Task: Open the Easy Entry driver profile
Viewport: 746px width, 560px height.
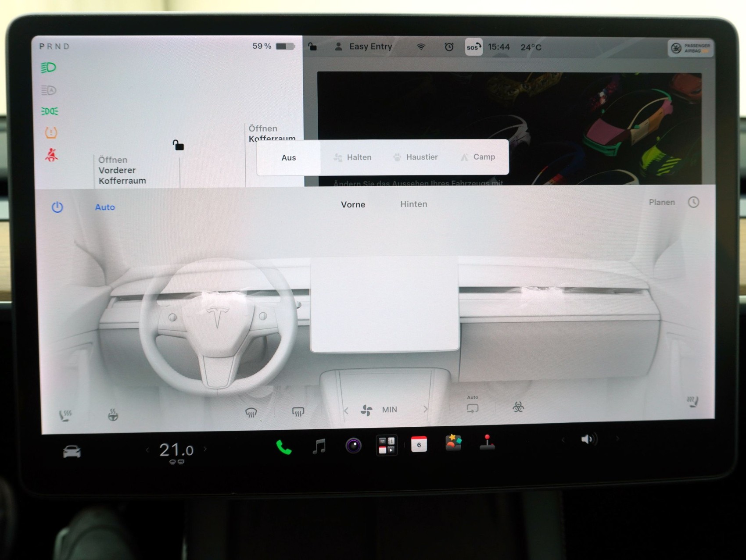Action: [363, 46]
